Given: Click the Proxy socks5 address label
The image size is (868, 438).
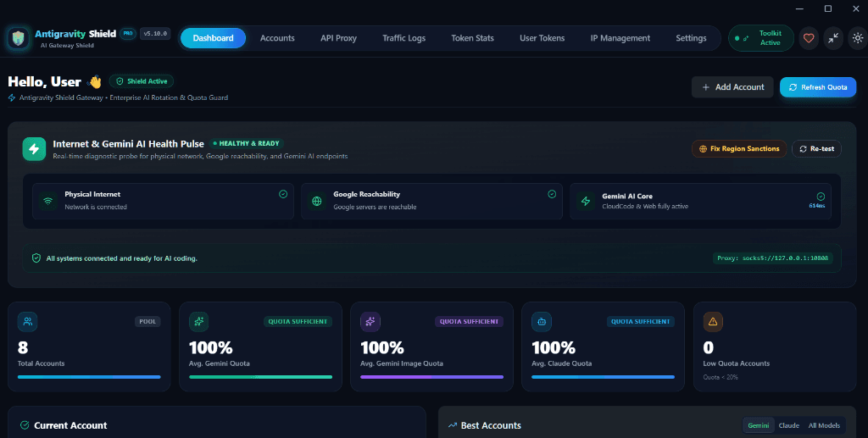Looking at the screenshot, I should pyautogui.click(x=773, y=258).
